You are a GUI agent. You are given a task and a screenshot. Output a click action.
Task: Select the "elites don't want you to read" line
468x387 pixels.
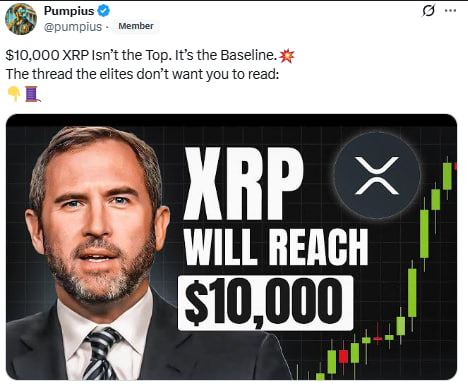click(142, 74)
